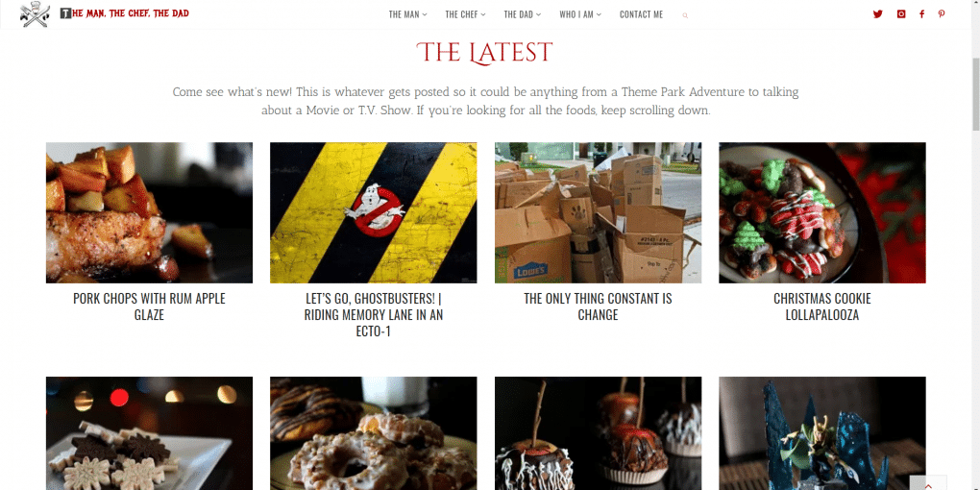Open the Facebook social icon

(x=922, y=14)
